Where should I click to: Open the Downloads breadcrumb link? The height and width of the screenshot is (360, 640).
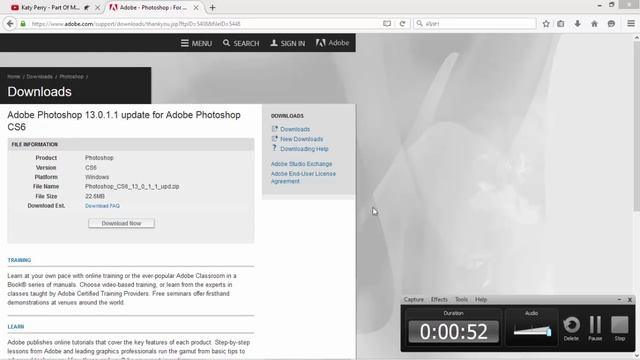pos(40,77)
